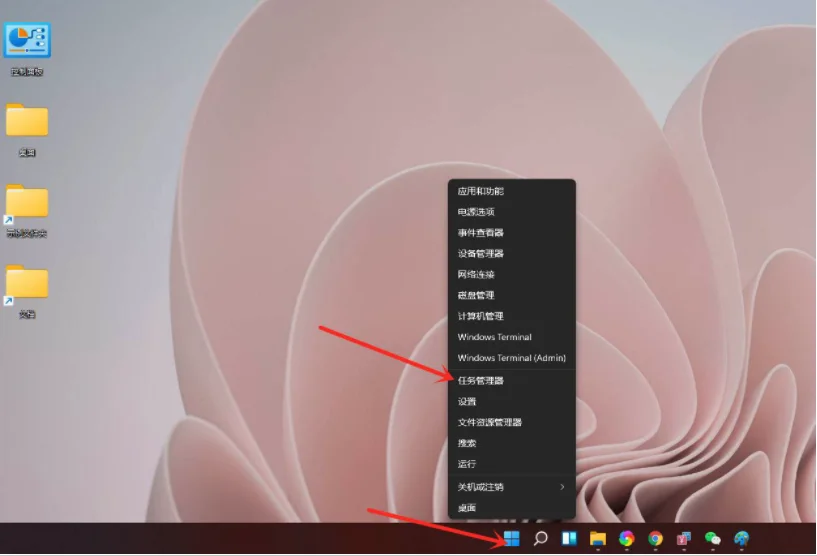Screen dimensions: 817x556
Task: Open 磁盘管理 from the menu
Action: click(x=477, y=295)
